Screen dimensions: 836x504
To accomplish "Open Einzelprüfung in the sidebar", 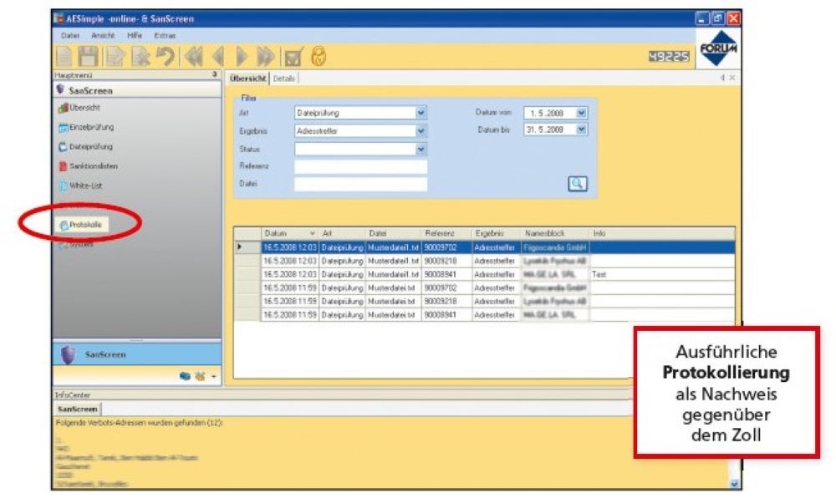I will (86, 127).
